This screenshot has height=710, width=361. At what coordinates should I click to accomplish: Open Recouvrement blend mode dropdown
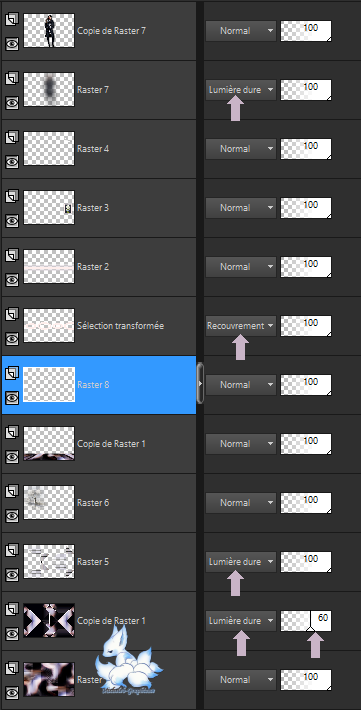click(x=241, y=326)
